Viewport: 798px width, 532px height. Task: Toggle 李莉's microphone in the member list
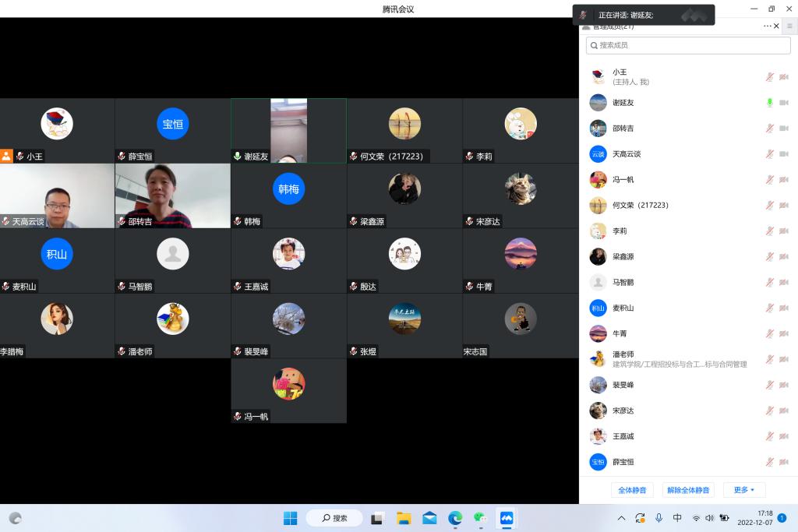click(770, 231)
